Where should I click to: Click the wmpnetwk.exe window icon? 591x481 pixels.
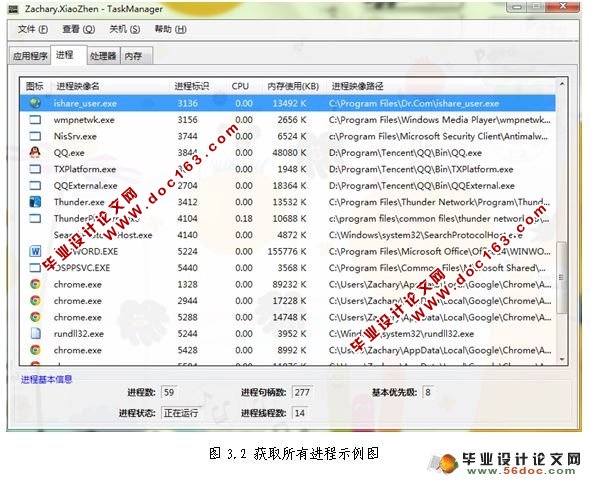click(x=35, y=119)
